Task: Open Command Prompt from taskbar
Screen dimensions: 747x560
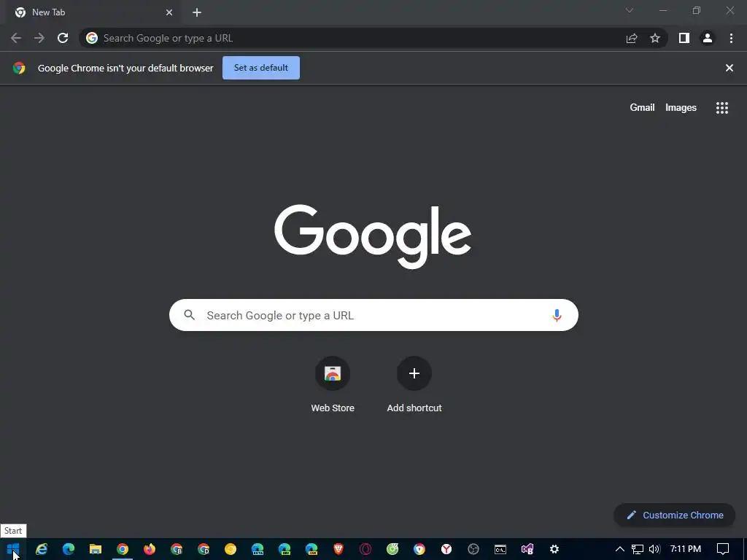Action: [x=500, y=549]
